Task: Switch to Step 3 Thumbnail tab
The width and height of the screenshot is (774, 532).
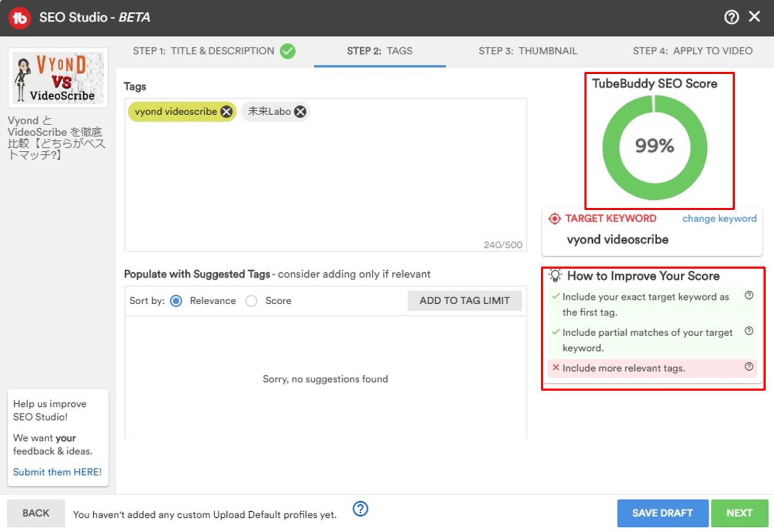Action: point(528,51)
